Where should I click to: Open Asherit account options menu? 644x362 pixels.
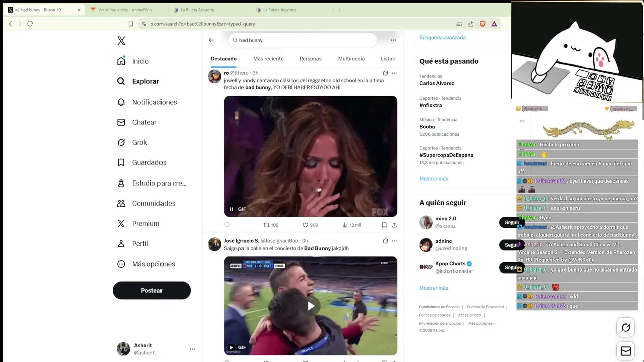pyautogui.click(x=192, y=349)
